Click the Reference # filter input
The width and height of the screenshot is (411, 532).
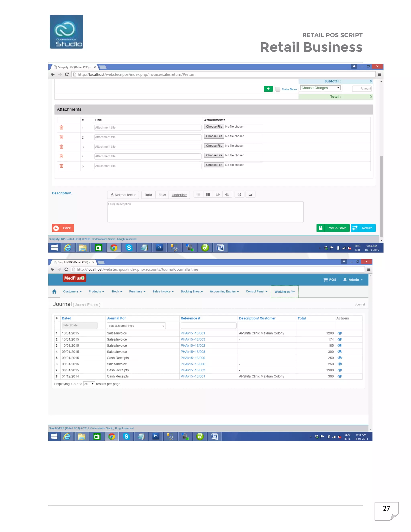coord(209,325)
